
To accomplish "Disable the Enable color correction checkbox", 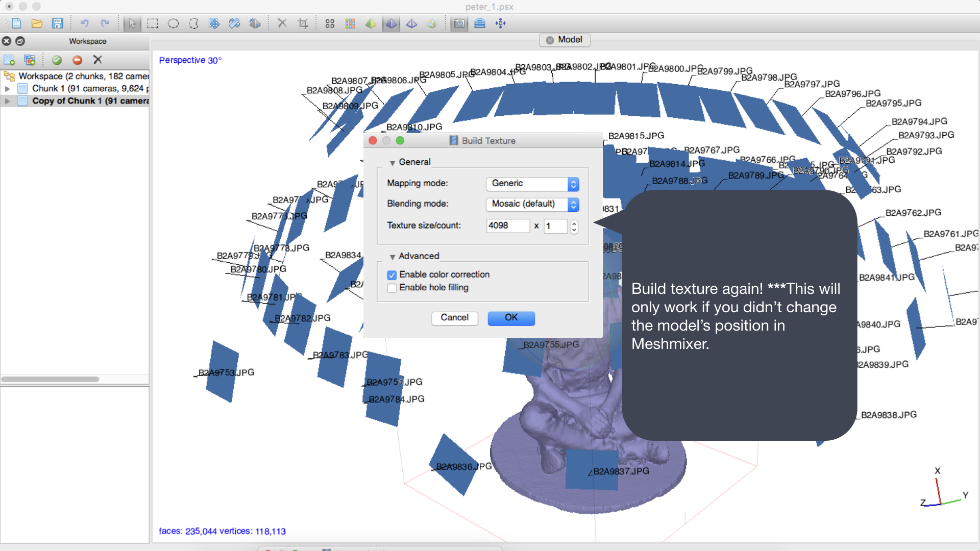I will [x=392, y=275].
